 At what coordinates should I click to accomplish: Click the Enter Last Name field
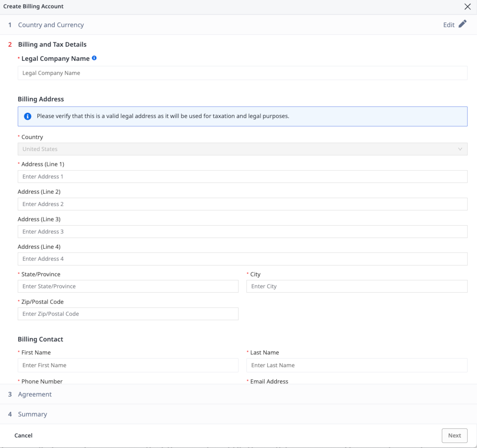pyautogui.click(x=357, y=365)
